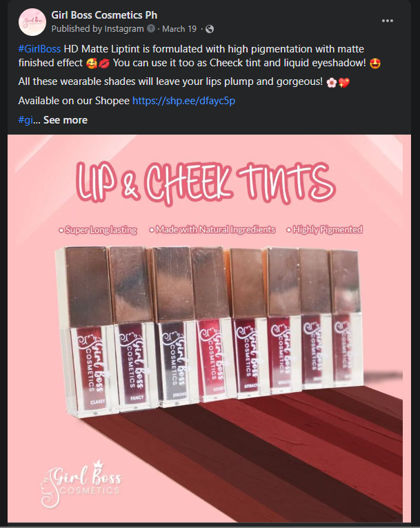Image resolution: width=420 pixels, height=528 pixels.
Task: Click the truncated #gi hashtag
Action: click(26, 120)
